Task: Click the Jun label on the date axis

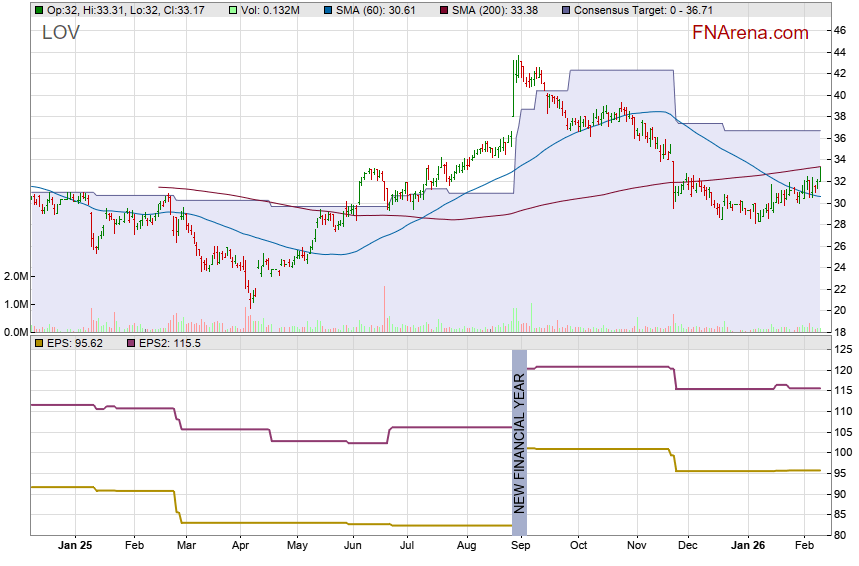Action: point(352,546)
